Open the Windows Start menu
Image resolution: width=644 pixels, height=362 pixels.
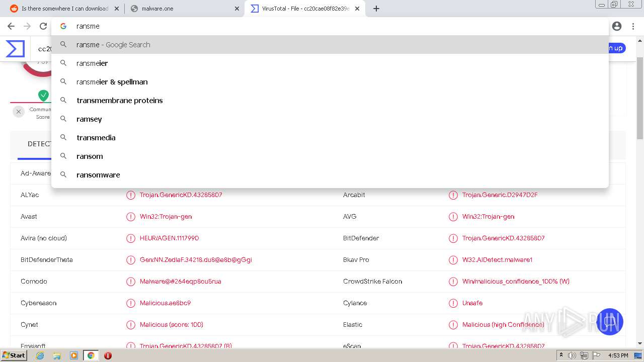14,355
